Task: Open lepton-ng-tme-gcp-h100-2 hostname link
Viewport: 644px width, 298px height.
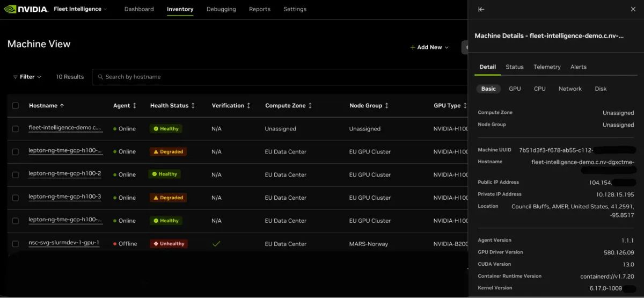Action: click(x=65, y=174)
